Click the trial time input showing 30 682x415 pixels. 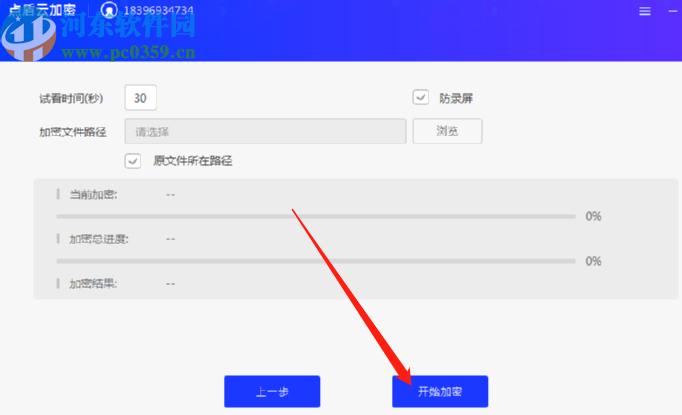pos(140,98)
